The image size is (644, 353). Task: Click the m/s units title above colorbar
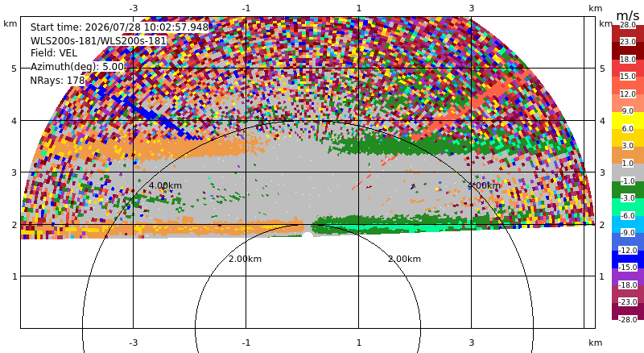pos(628,15)
